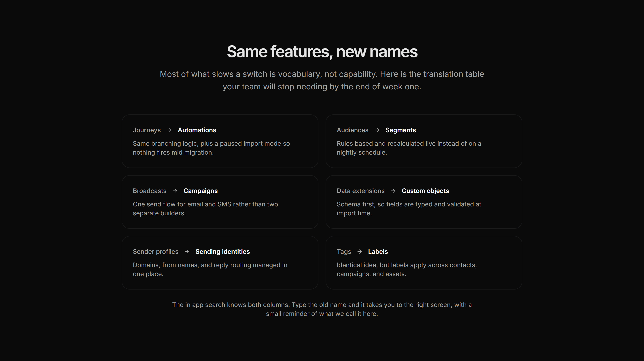Click the 'Rules based and recalculated live' description

(x=409, y=148)
